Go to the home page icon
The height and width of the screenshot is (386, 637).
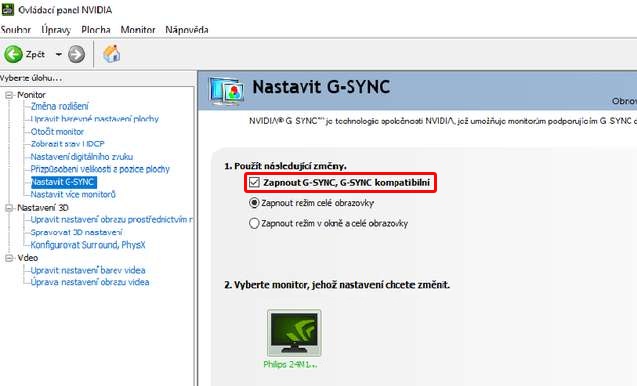[112, 54]
